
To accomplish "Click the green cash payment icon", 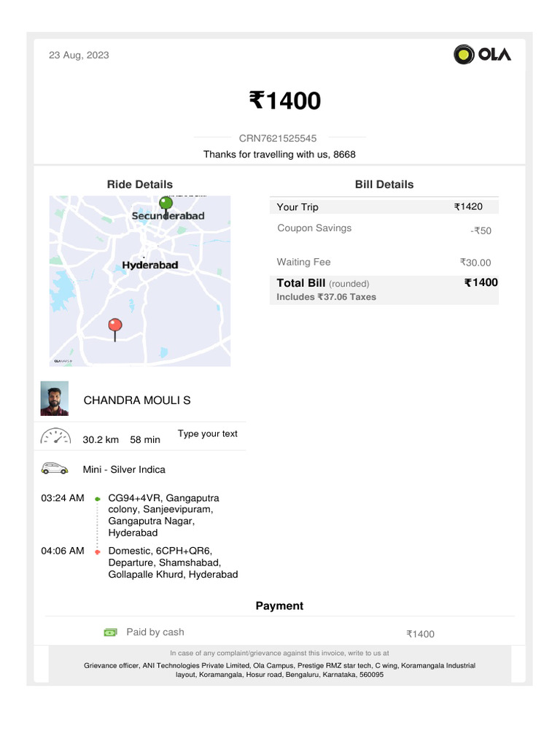I will pyautogui.click(x=110, y=632).
